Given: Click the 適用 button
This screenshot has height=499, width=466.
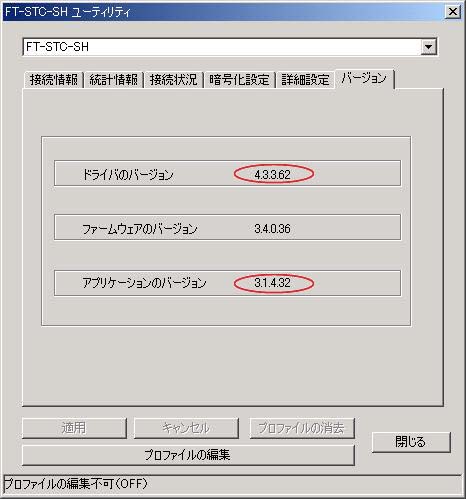Looking at the screenshot, I should click(74, 428).
